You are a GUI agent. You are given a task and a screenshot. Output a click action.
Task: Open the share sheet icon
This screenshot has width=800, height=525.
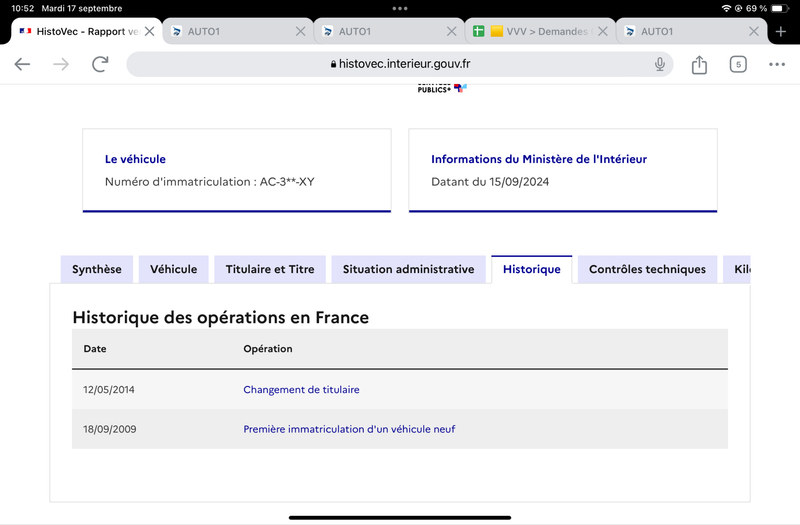tap(699, 64)
